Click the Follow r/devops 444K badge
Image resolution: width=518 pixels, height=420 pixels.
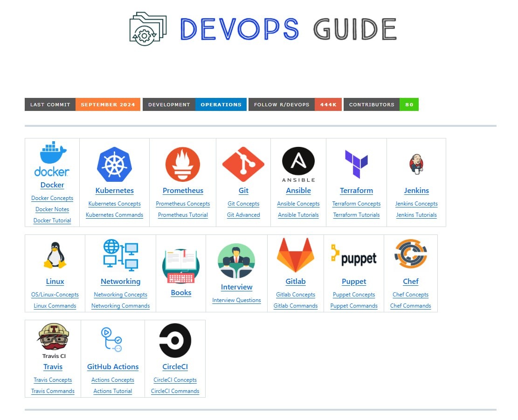[x=295, y=104]
